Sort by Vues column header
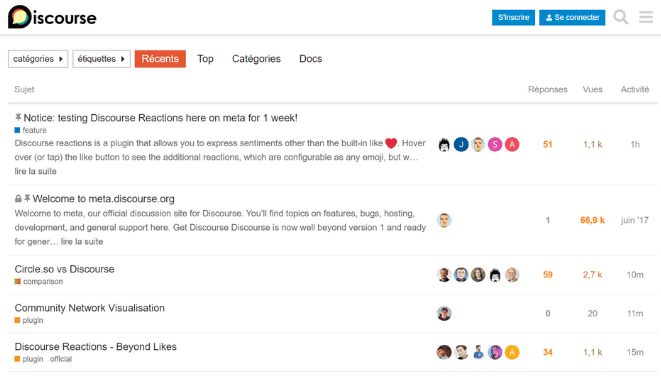 [592, 89]
